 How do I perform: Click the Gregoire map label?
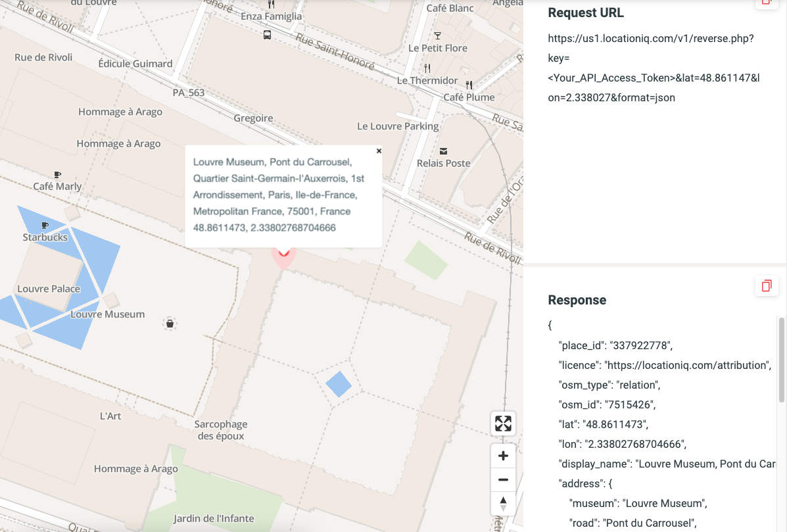point(254,118)
